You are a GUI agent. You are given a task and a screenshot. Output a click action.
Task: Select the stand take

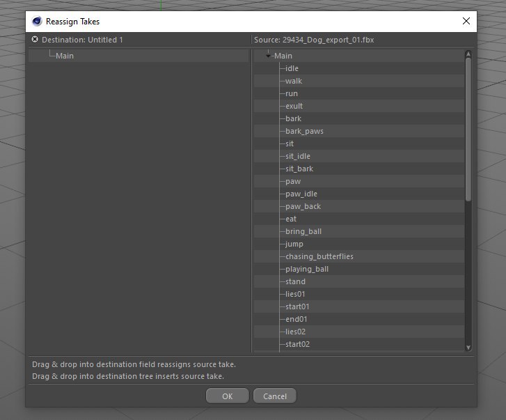pos(295,281)
